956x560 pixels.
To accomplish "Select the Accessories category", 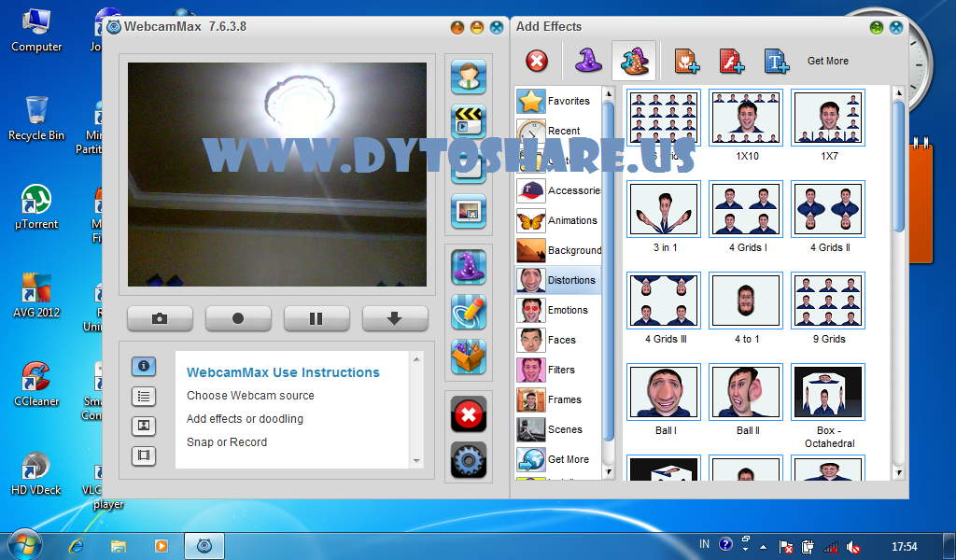I will pyautogui.click(x=558, y=190).
